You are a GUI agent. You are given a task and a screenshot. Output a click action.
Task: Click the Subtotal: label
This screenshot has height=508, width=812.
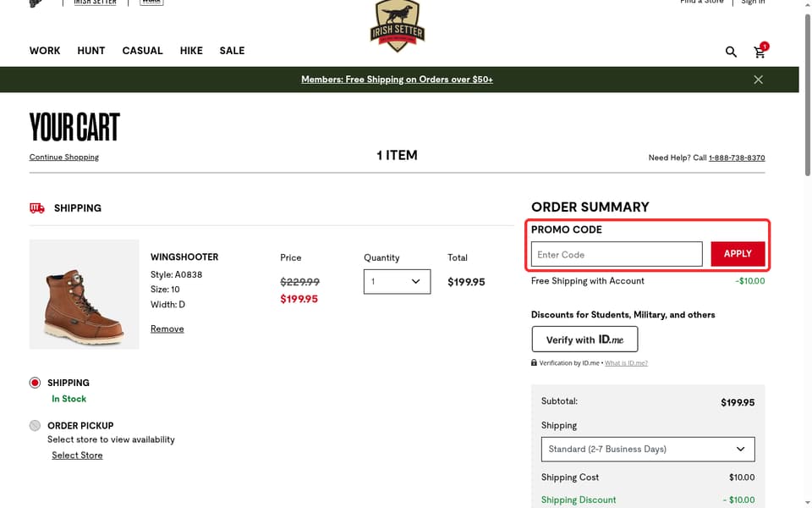tap(559, 401)
